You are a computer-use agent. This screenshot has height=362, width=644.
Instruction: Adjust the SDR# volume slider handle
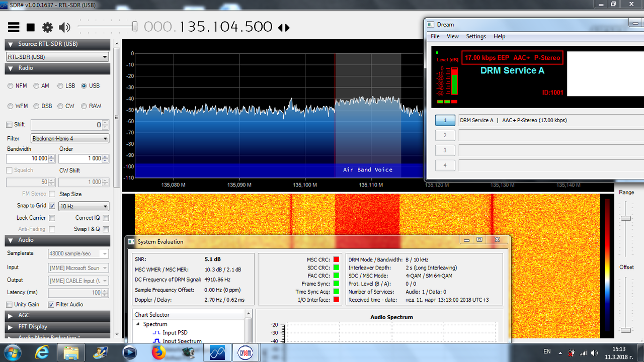135,26
